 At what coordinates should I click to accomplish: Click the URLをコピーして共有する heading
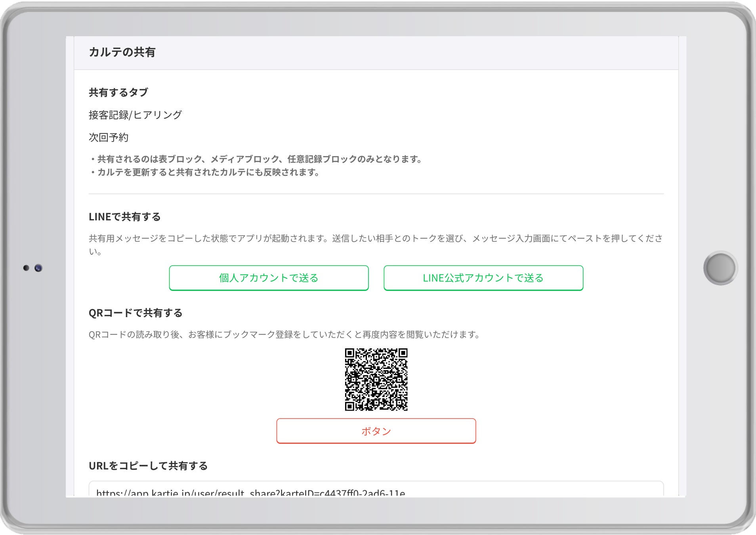point(148,466)
